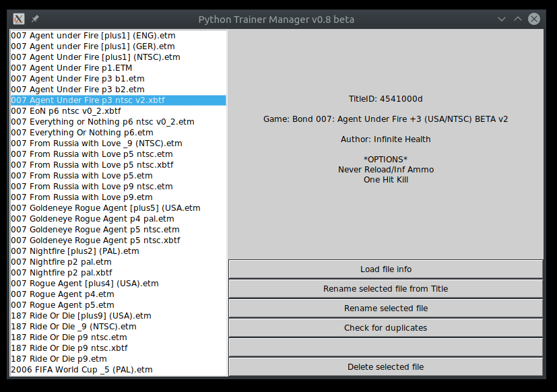The height and width of the screenshot is (392, 557).
Task: Click the Load file info button
Action: point(386,269)
